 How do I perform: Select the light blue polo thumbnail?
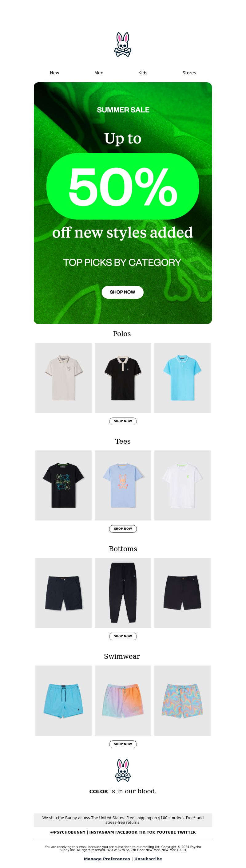coord(182,378)
